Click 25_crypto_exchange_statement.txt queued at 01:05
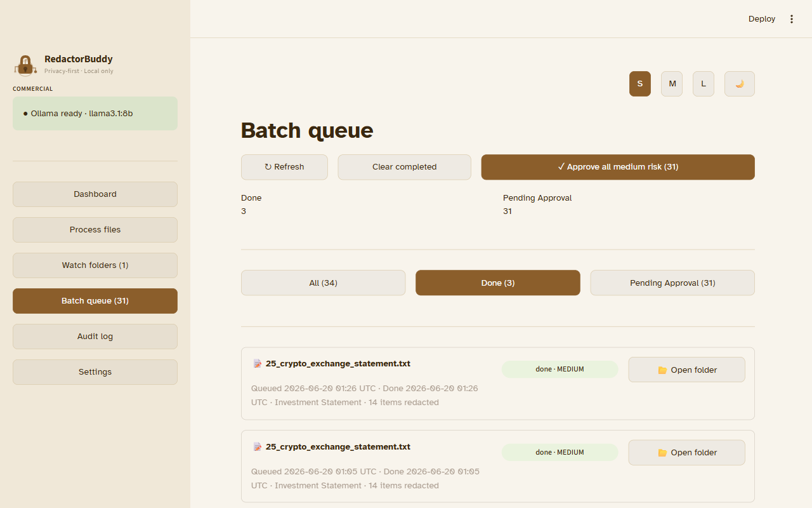The width and height of the screenshot is (812, 508). coord(338,447)
